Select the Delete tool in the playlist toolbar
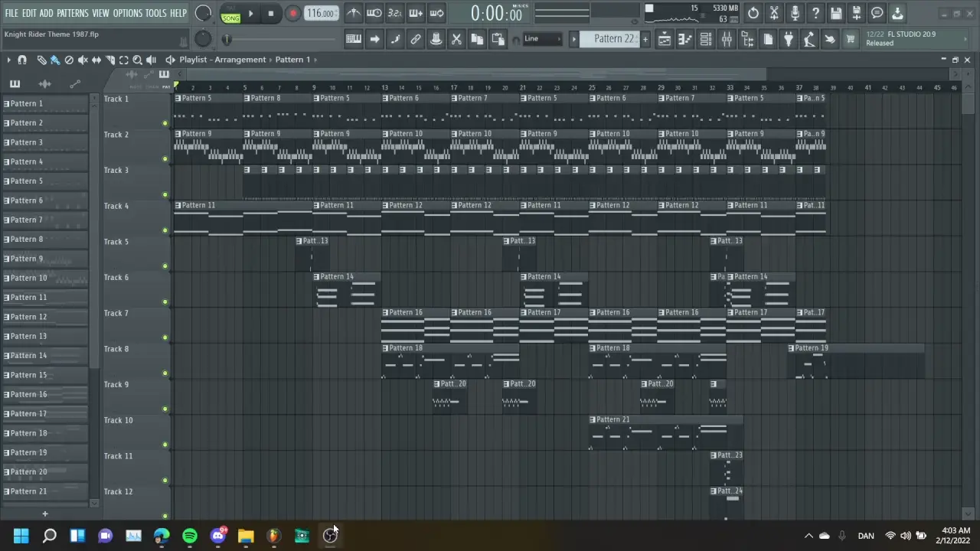This screenshot has width=980, height=551. (x=68, y=60)
